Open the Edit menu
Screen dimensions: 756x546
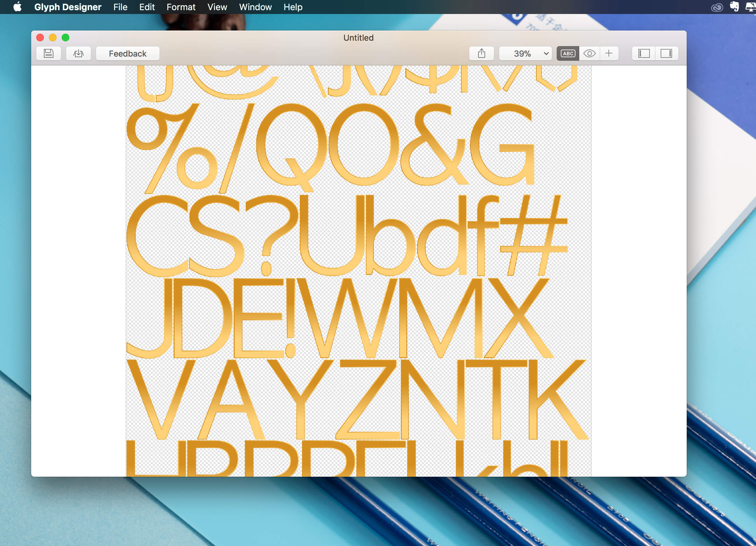pos(147,7)
